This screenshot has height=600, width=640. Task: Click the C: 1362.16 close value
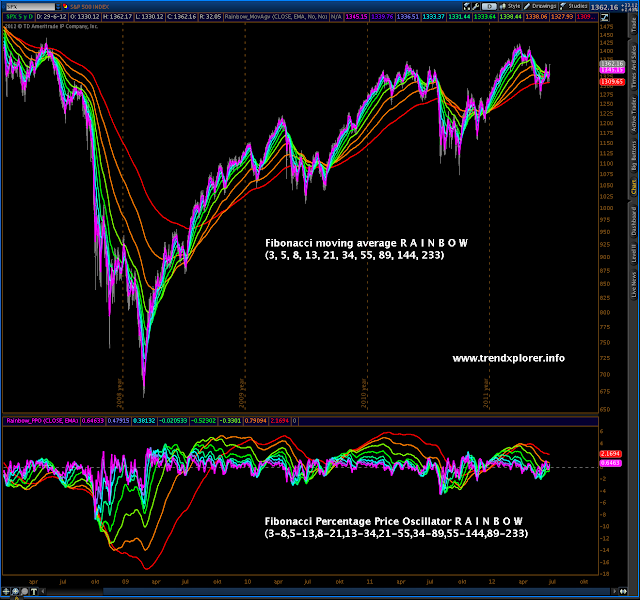(181, 17)
